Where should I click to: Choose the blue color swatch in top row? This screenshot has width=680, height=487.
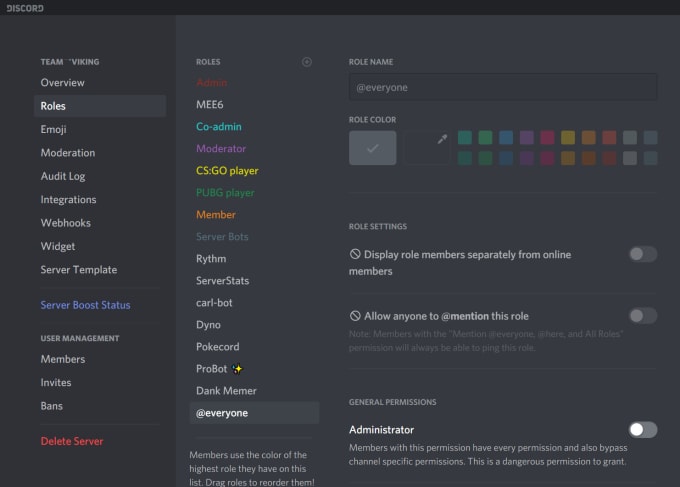click(506, 138)
